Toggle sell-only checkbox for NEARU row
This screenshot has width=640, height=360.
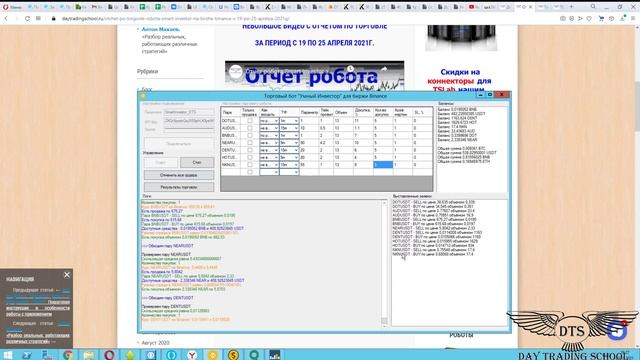coord(250,143)
